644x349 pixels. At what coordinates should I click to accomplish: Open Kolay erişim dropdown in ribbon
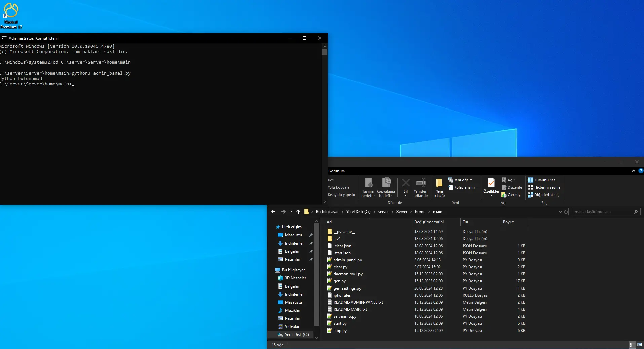(463, 187)
